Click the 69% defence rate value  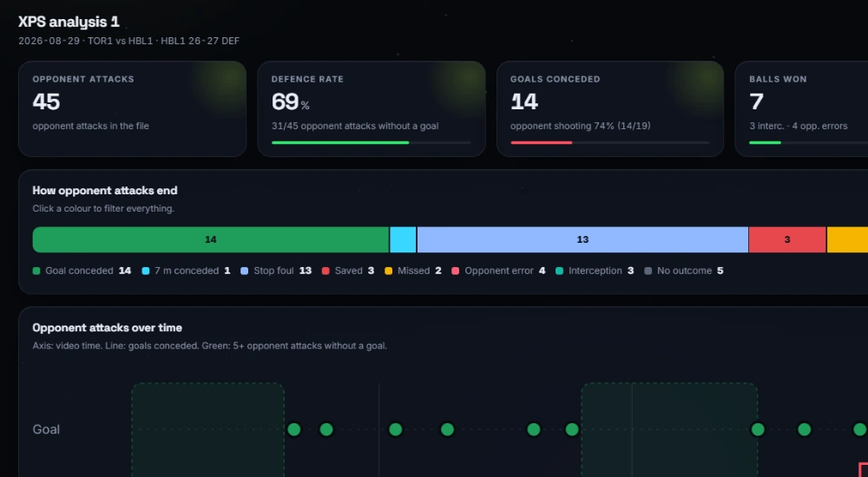(x=290, y=101)
